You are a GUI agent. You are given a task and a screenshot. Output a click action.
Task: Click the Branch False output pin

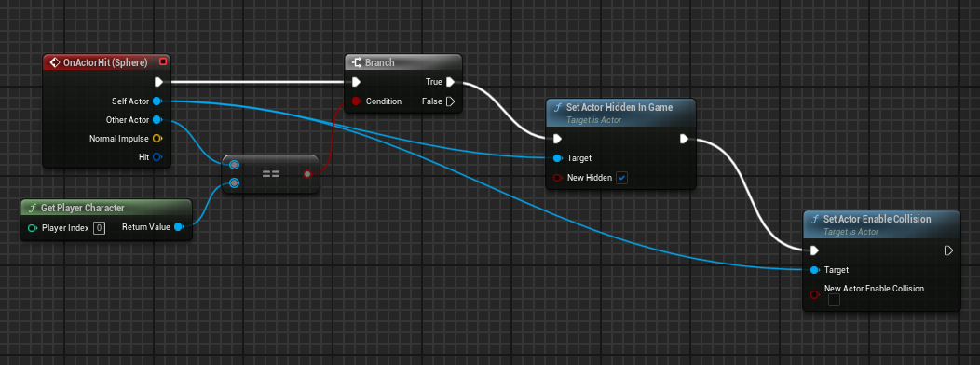(450, 101)
